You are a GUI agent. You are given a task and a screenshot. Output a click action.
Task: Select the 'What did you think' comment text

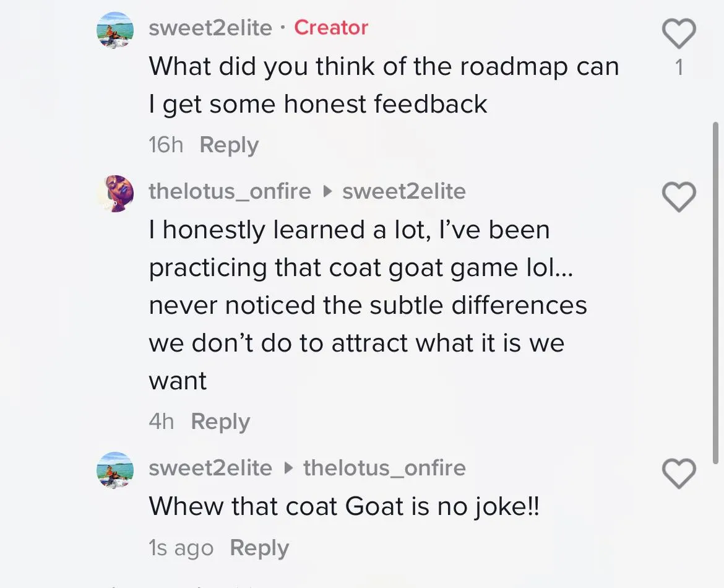(x=384, y=85)
